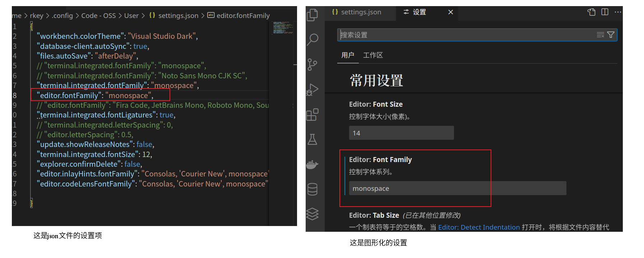
Task: Click breadcrumb segment User
Action: tap(131, 15)
